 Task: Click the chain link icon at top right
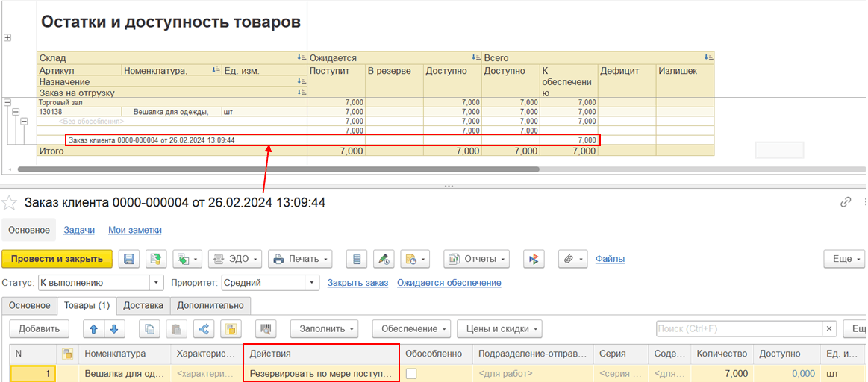pos(846,202)
